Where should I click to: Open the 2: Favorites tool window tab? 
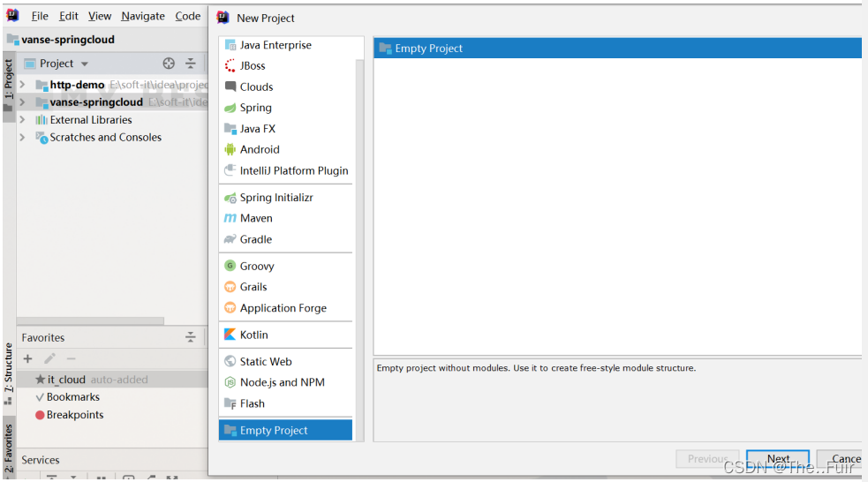(x=8, y=448)
